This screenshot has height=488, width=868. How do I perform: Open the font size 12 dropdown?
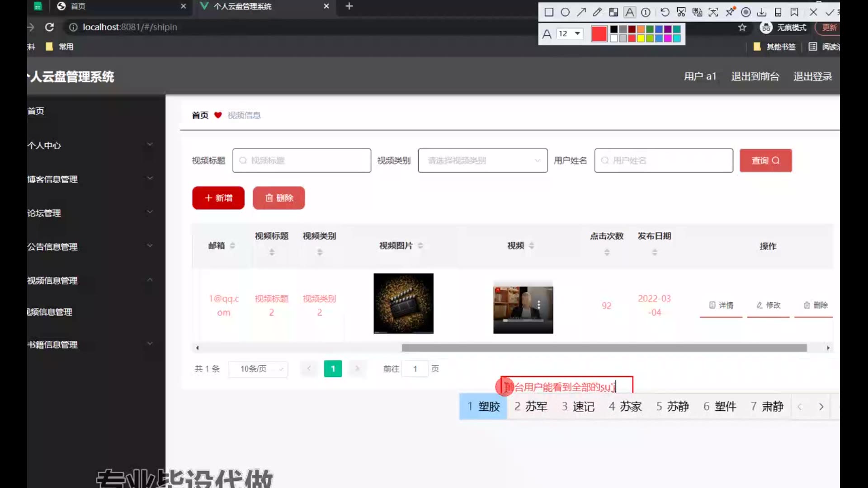[569, 34]
